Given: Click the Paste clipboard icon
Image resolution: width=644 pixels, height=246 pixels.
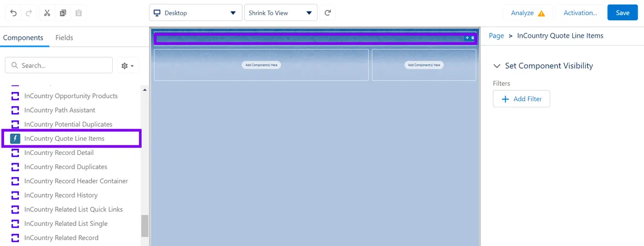Looking at the screenshot, I should click(x=79, y=13).
